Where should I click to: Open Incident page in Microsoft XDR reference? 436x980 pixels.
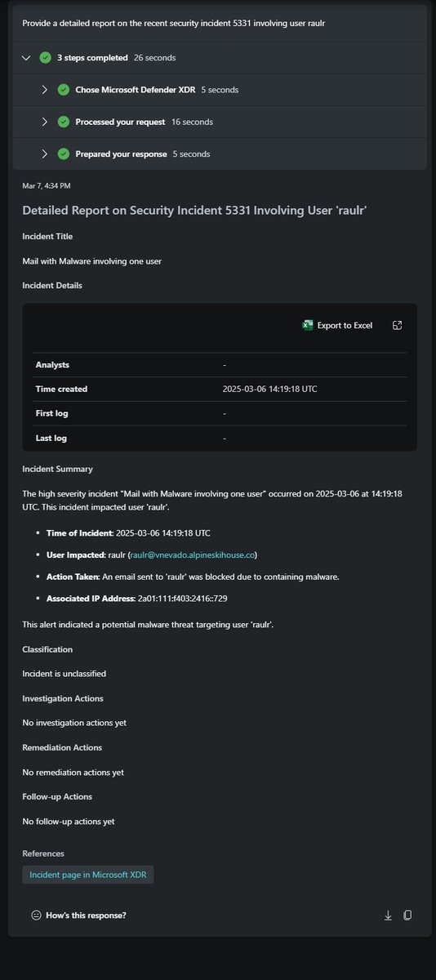(x=88, y=875)
